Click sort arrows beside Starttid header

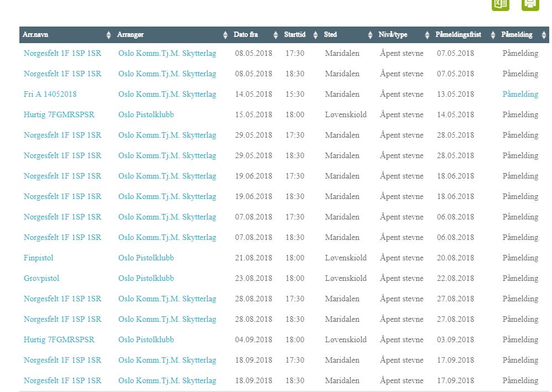pyautogui.click(x=315, y=35)
